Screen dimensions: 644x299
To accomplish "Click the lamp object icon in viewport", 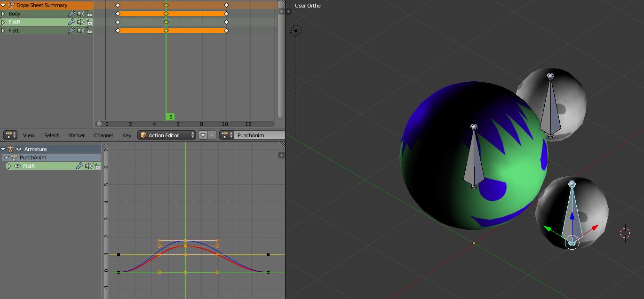I will (295, 31).
